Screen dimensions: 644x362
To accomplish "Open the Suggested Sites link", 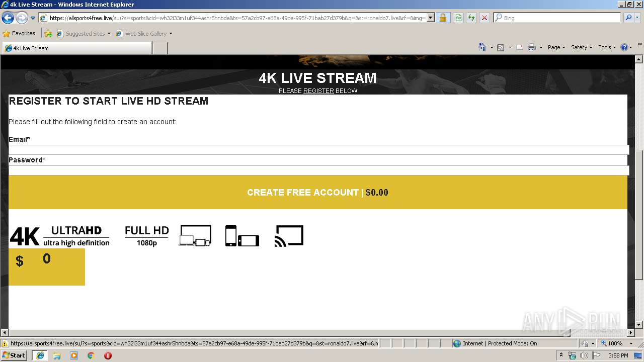I will (83, 34).
